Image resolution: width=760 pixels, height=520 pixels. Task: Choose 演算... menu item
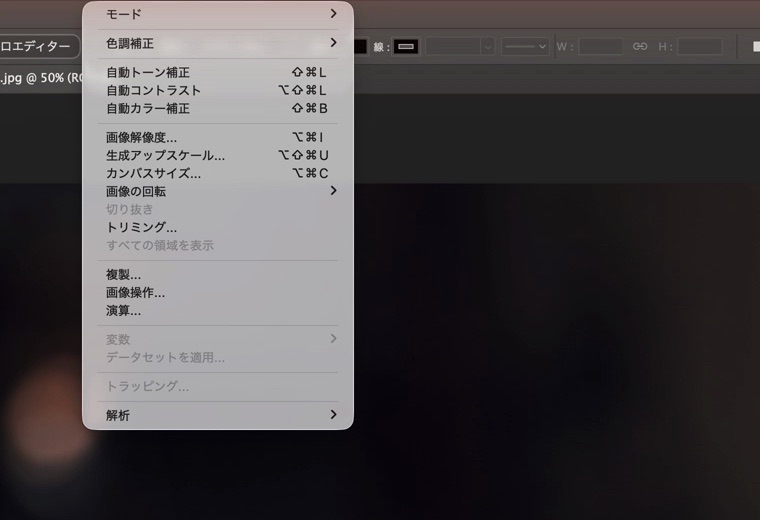click(218, 310)
